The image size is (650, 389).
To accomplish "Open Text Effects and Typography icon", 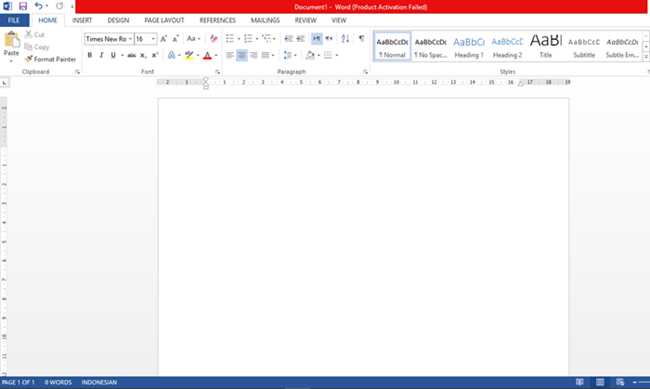I will click(171, 55).
